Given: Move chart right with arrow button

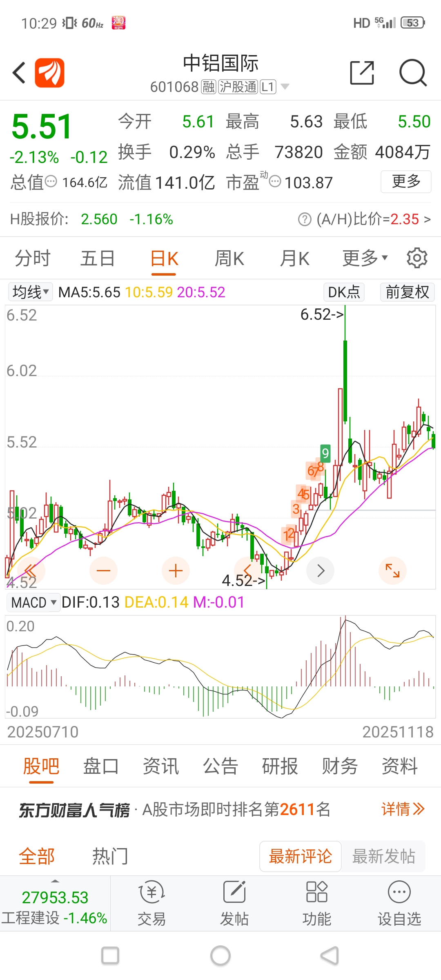Looking at the screenshot, I should 320,570.
